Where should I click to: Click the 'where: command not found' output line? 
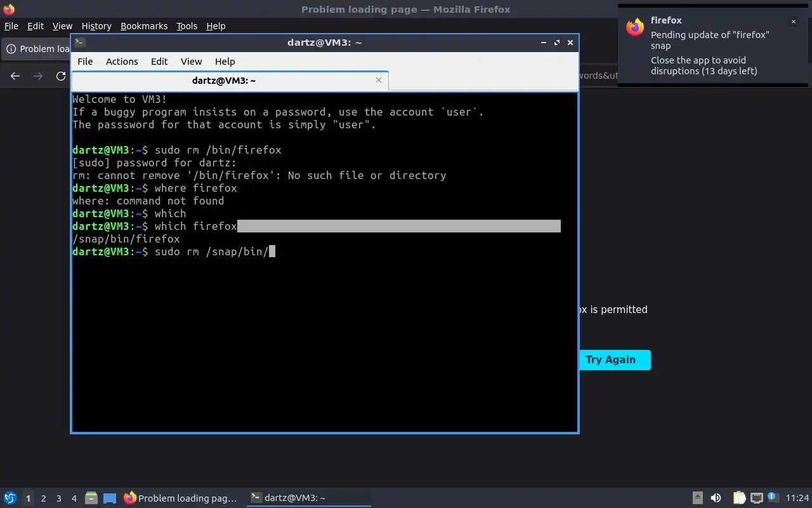pyautogui.click(x=148, y=201)
